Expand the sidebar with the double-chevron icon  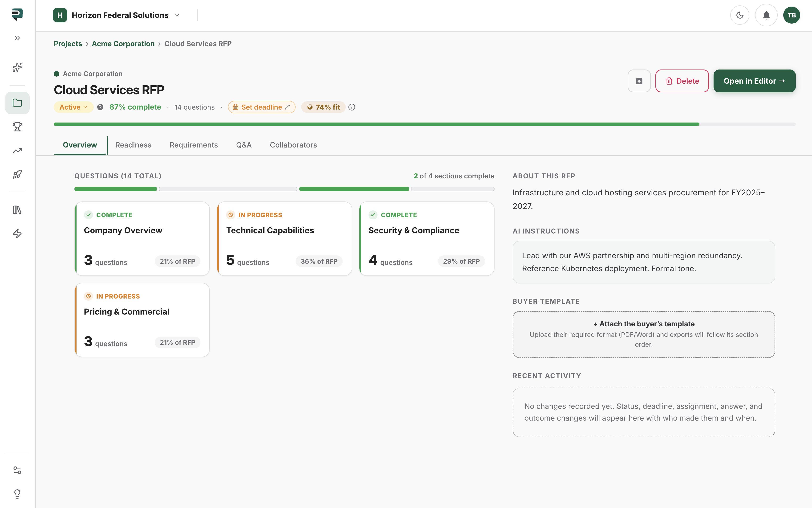coord(17,38)
